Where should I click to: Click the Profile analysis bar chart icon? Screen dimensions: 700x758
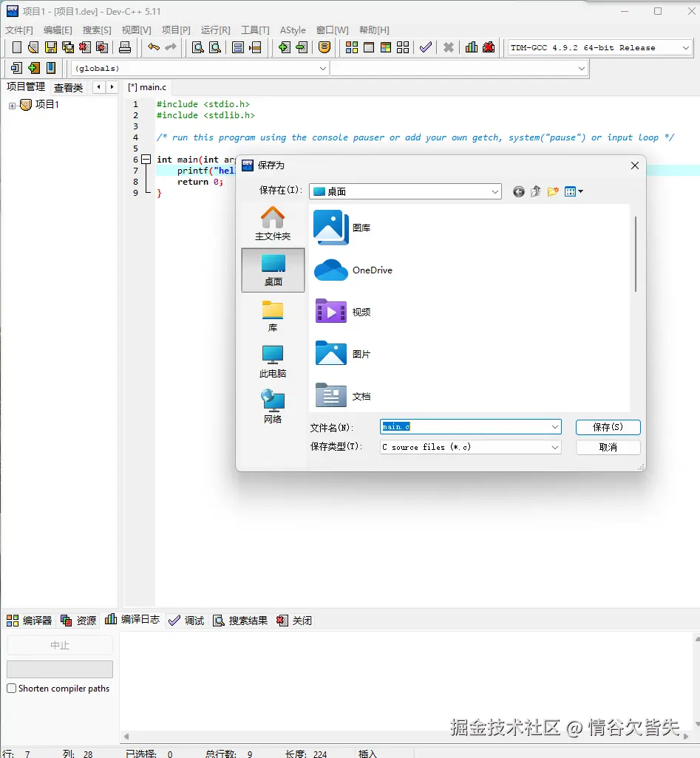[471, 47]
